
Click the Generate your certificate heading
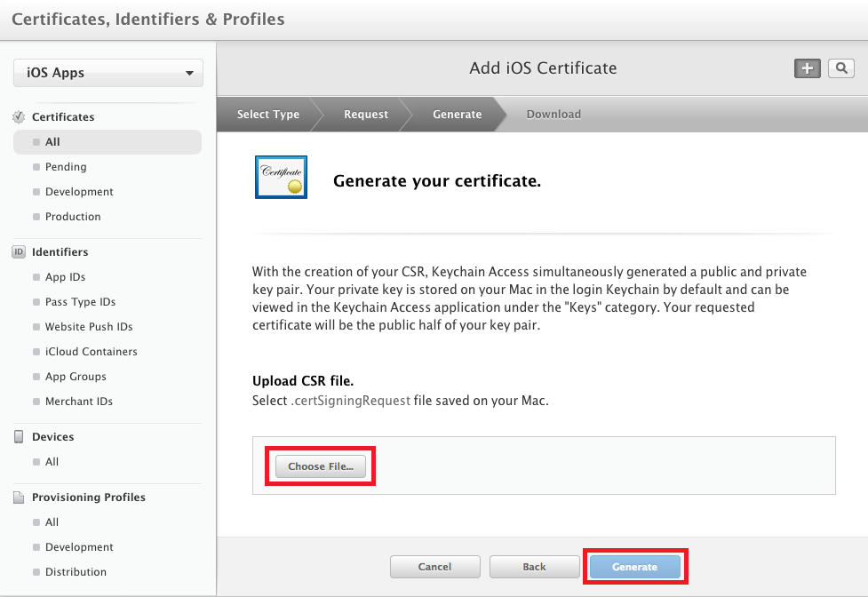tap(437, 181)
